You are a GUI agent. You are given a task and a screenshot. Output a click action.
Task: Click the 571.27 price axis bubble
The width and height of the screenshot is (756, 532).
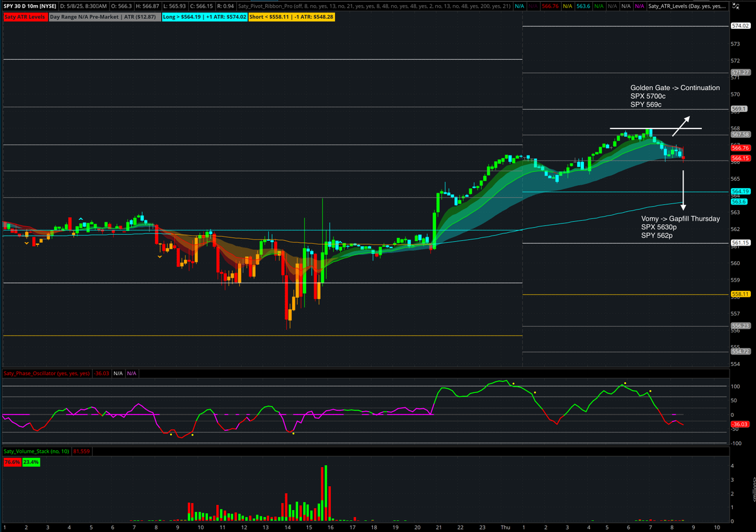tap(740, 73)
